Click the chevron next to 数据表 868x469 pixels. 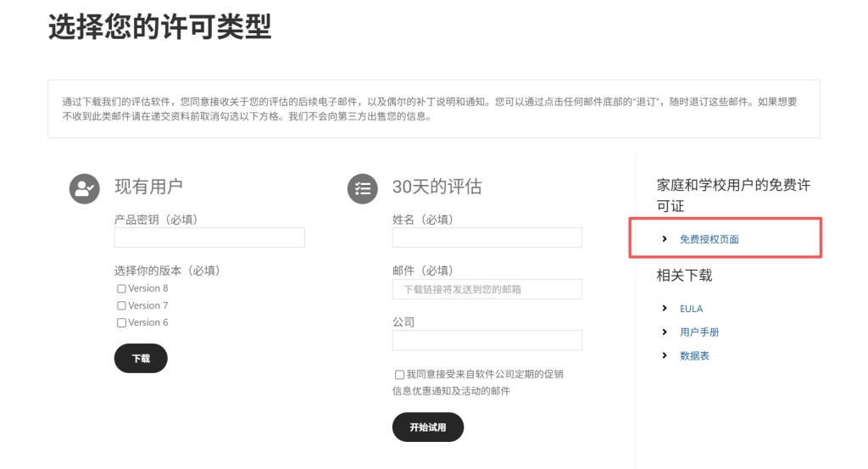[665, 356]
